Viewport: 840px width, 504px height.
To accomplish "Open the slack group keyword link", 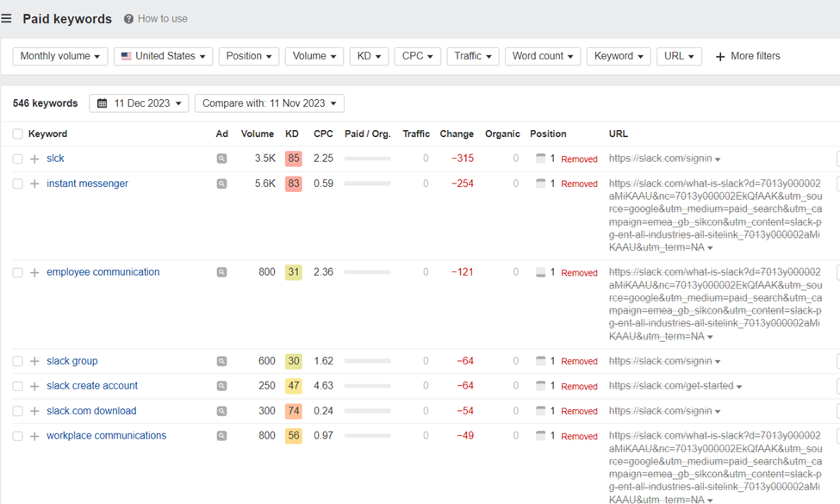I will click(x=72, y=362).
